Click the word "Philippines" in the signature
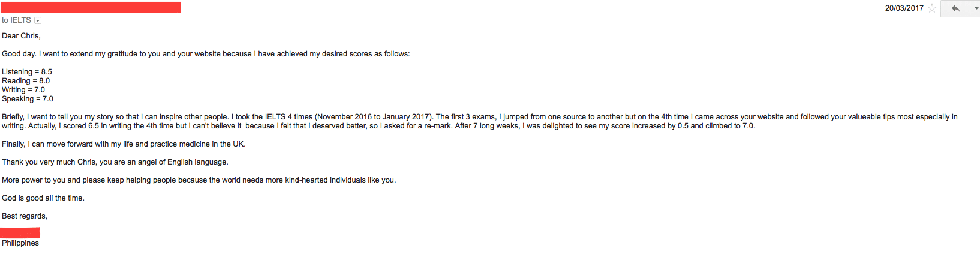 (20, 243)
